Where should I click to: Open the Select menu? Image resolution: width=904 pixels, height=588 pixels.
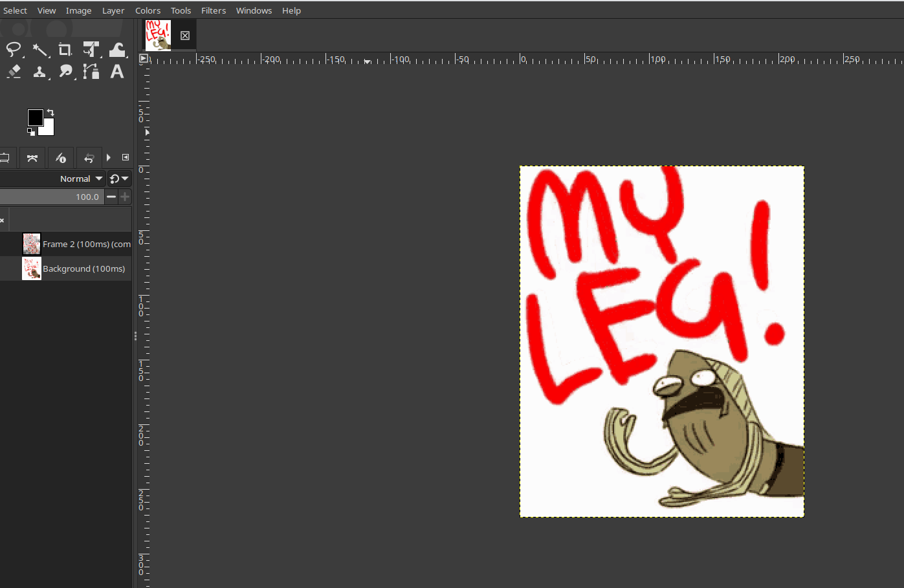pos(15,10)
